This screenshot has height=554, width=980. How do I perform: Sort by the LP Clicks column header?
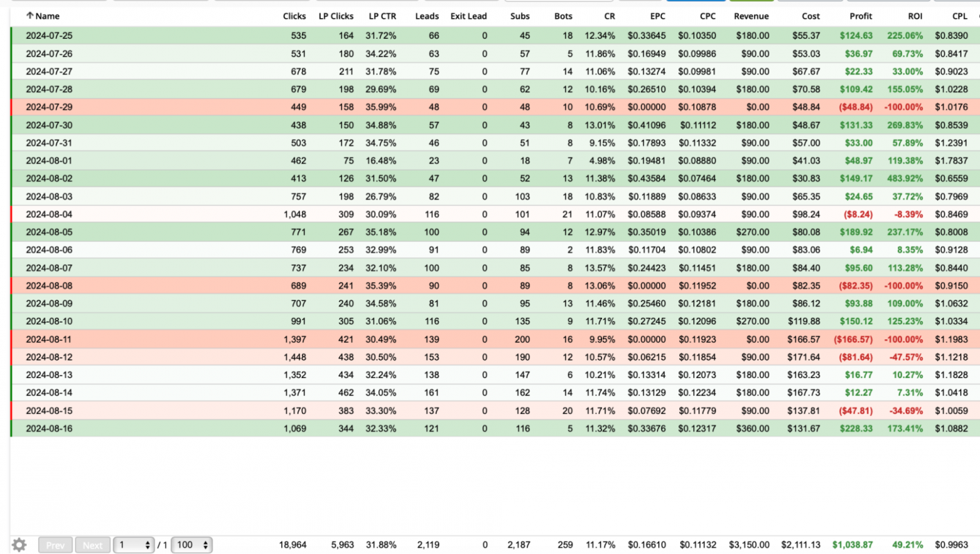[336, 16]
